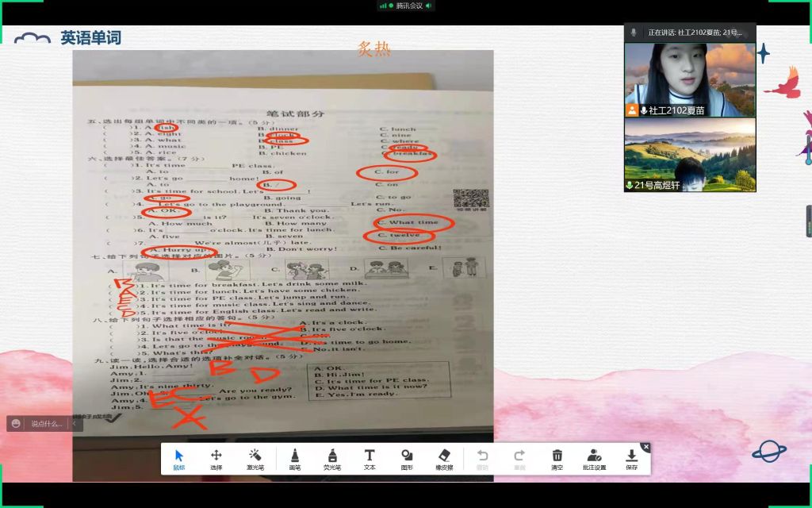Select the 橡皮擦 eraser tool
812x508 pixels.
coord(444,459)
